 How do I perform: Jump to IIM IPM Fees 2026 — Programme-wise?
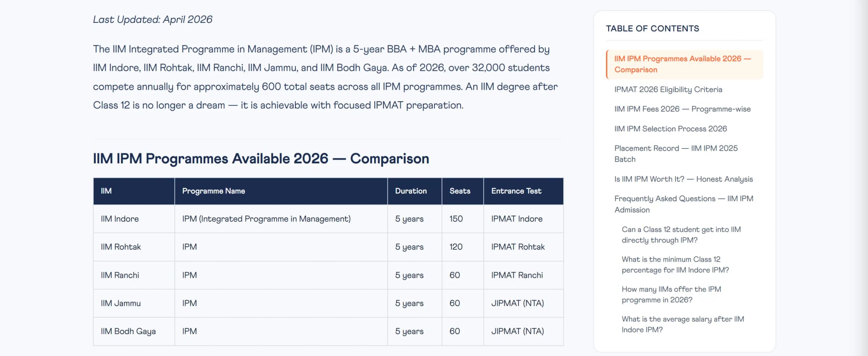point(682,109)
